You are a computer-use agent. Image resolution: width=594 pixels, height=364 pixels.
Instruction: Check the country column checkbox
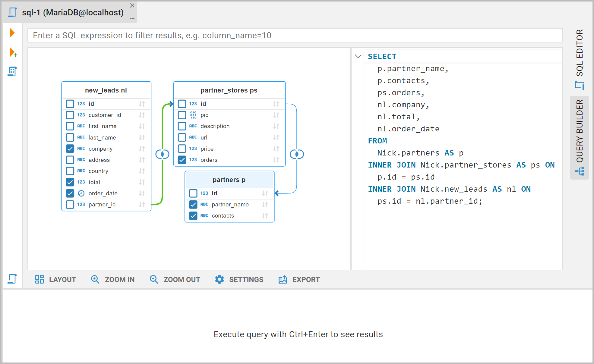[70, 171]
